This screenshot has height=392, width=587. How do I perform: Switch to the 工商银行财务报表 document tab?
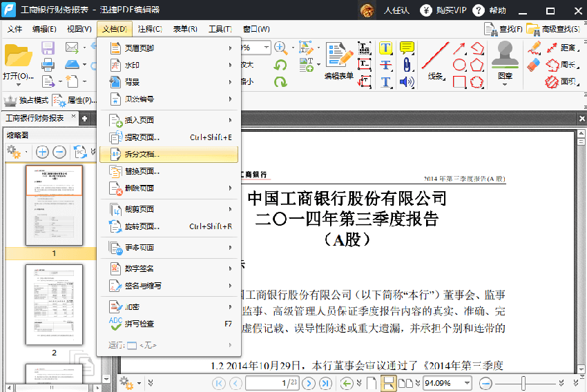(x=35, y=118)
